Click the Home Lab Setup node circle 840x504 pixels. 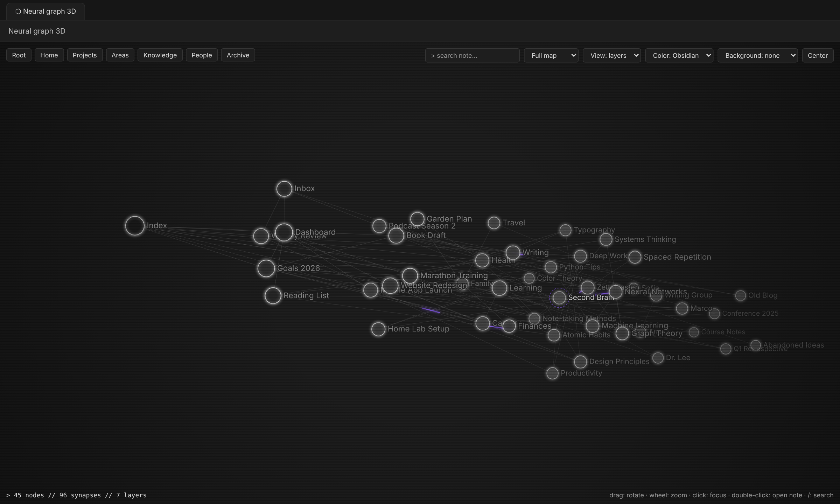378,329
